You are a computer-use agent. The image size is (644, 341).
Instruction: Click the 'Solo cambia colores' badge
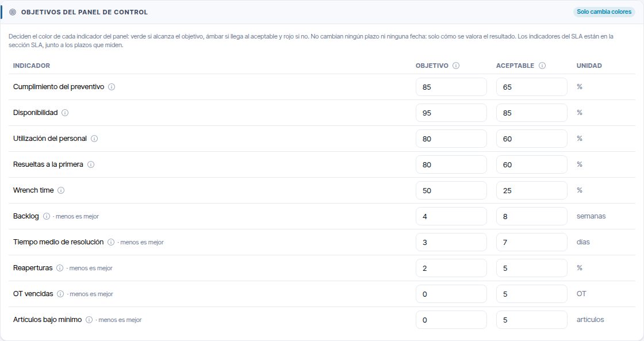pos(604,12)
